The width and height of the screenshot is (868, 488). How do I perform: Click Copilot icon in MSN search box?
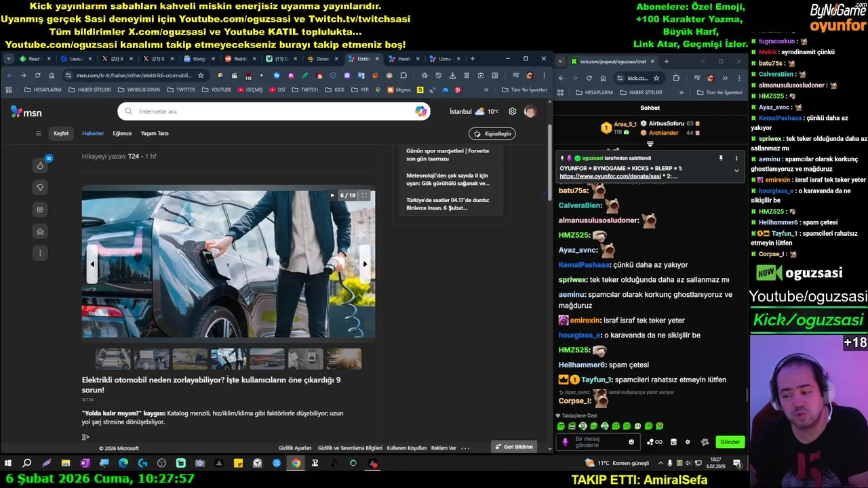click(421, 111)
